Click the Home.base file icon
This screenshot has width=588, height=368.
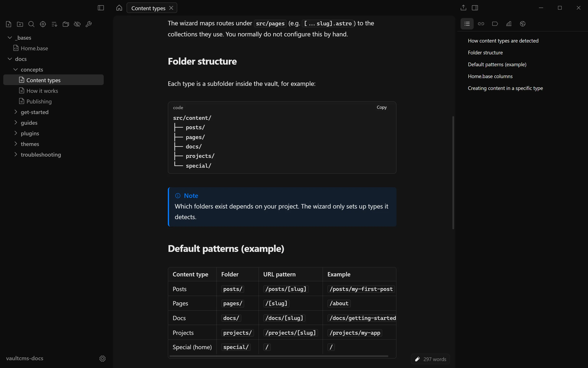point(16,48)
